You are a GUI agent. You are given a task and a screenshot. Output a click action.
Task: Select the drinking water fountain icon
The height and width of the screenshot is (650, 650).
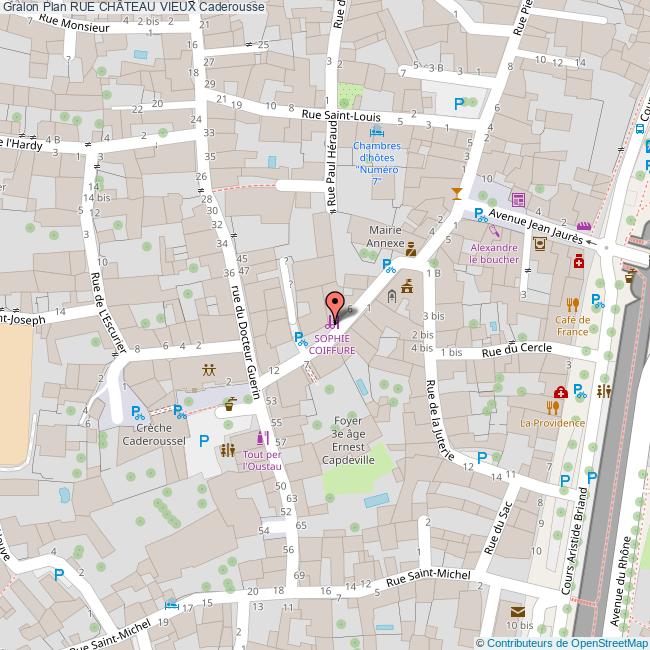point(231,405)
